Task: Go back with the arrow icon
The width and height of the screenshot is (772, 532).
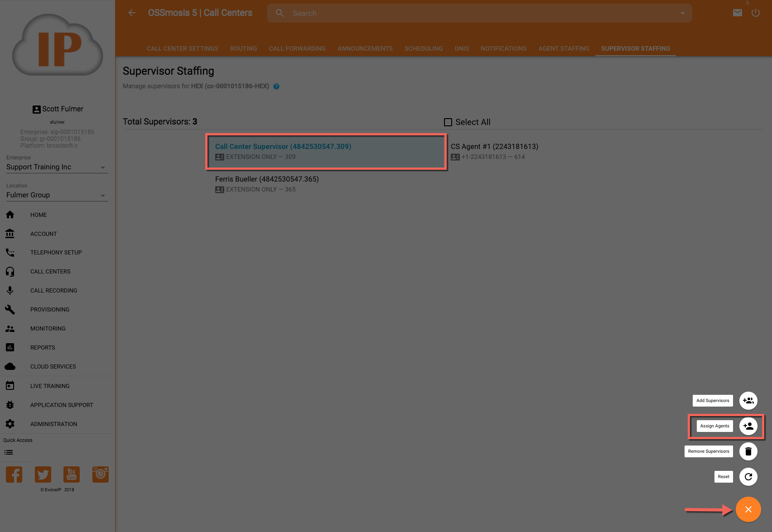Action: click(132, 13)
